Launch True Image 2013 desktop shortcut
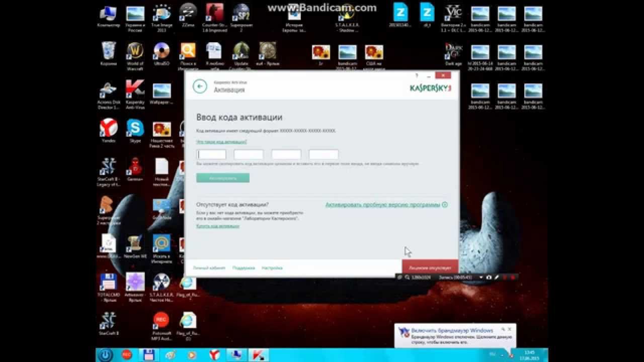Viewport: 644px width, 362px height. (x=162, y=19)
